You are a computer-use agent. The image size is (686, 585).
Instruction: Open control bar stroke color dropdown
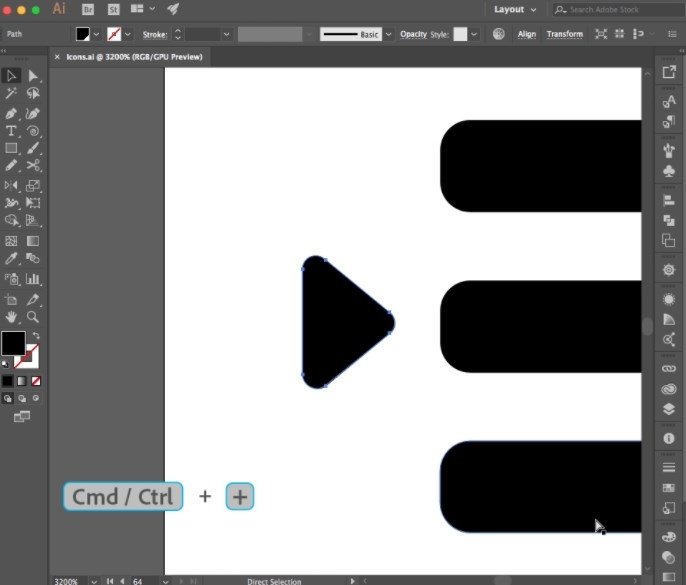point(128,34)
